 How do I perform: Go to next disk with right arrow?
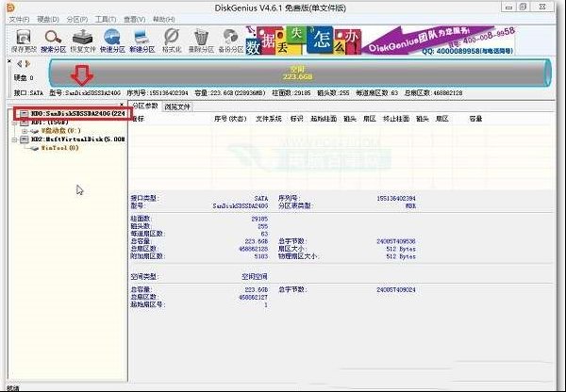click(27, 64)
